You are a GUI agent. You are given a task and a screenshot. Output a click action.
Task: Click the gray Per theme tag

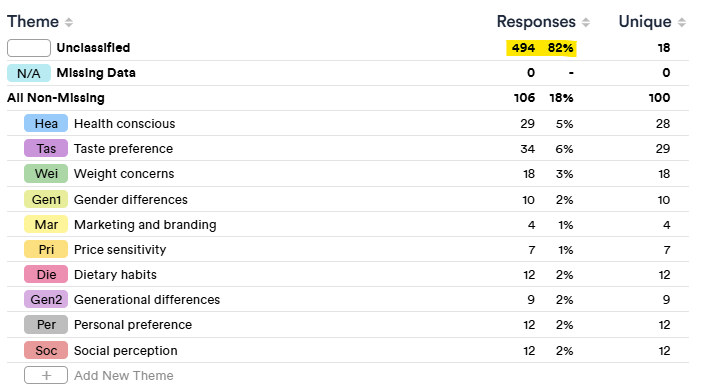click(46, 325)
